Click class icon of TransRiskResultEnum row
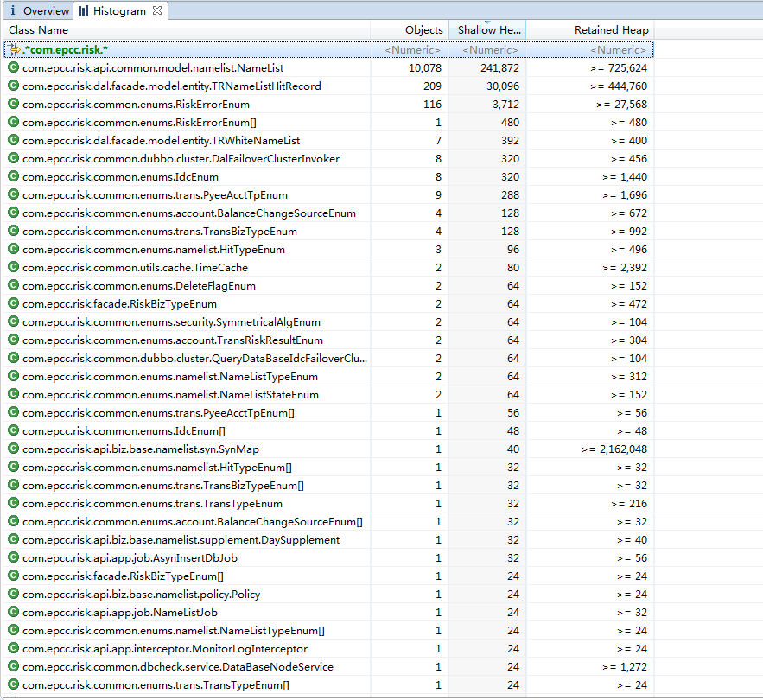The height and width of the screenshot is (700, 763). pos(14,340)
